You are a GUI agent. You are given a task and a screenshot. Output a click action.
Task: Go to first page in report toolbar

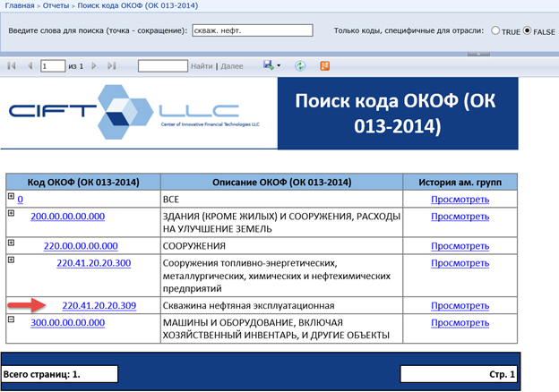tap(12, 66)
